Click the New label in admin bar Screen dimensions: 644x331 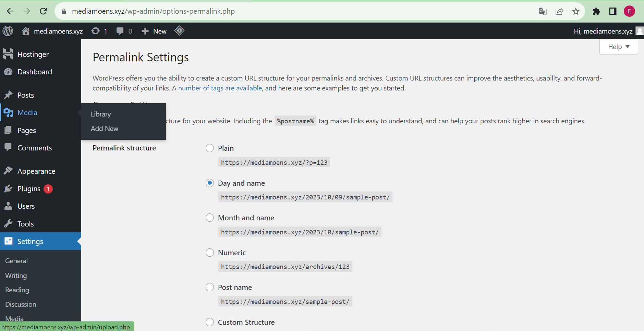pos(160,31)
